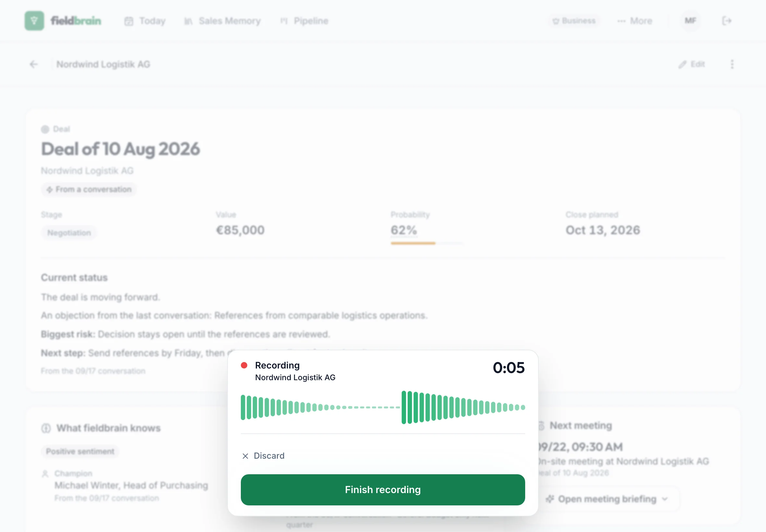Viewport: 766px width, 532px height.
Task: Click the Business plan badge
Action: pos(574,21)
